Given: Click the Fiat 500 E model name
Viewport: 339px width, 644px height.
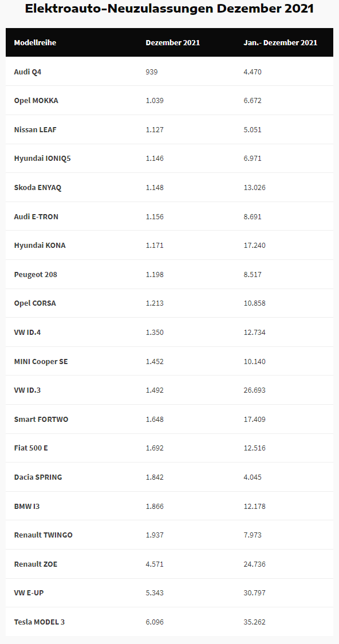Looking at the screenshot, I should tap(31, 448).
